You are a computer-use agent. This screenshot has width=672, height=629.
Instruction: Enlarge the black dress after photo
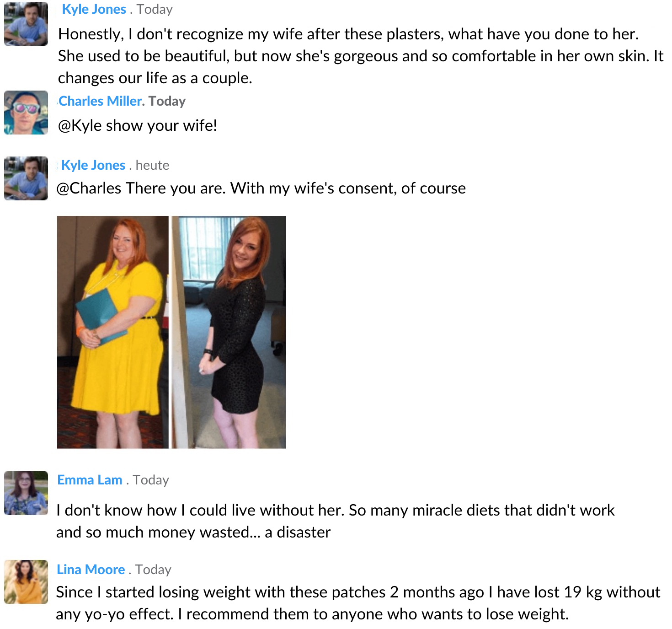pos(229,332)
